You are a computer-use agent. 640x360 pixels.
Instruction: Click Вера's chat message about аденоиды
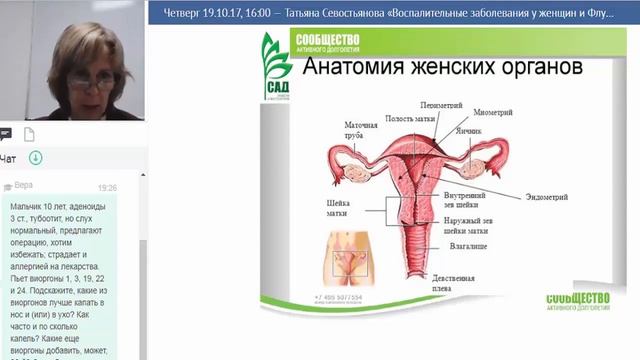pyautogui.click(x=59, y=278)
